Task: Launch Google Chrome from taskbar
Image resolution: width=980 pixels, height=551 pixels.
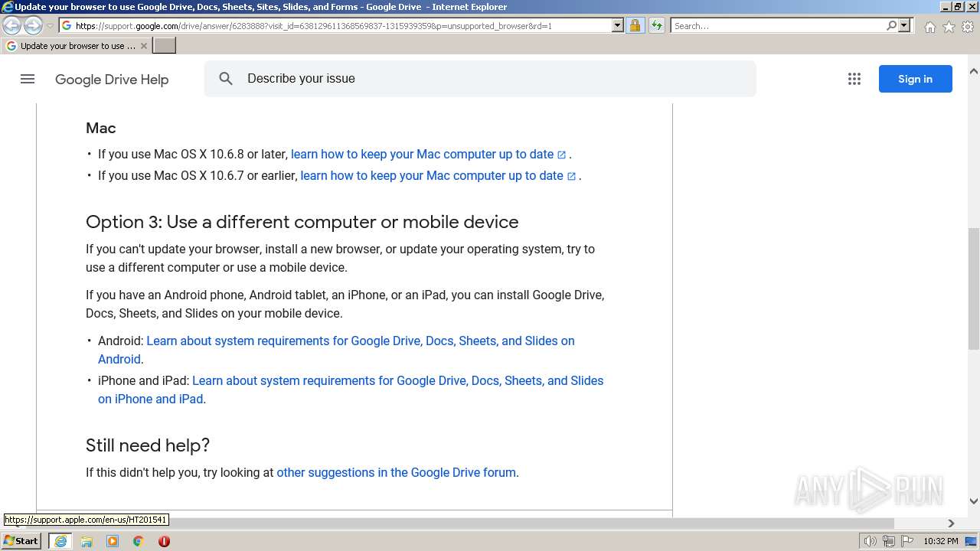Action: pos(139,541)
